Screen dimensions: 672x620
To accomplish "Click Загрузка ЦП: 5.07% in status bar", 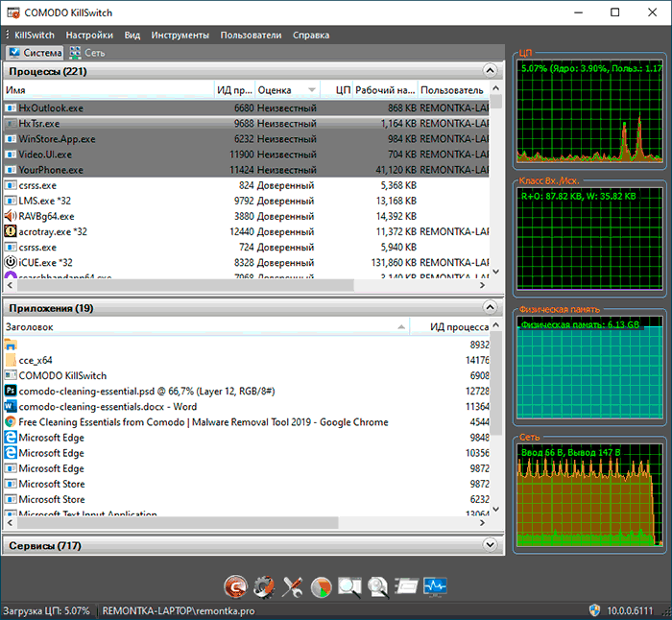I will click(x=46, y=610).
